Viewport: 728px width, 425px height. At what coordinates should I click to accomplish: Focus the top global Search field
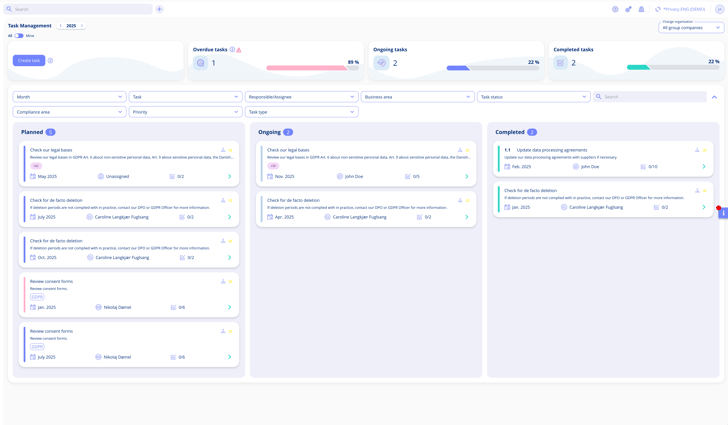78,9
